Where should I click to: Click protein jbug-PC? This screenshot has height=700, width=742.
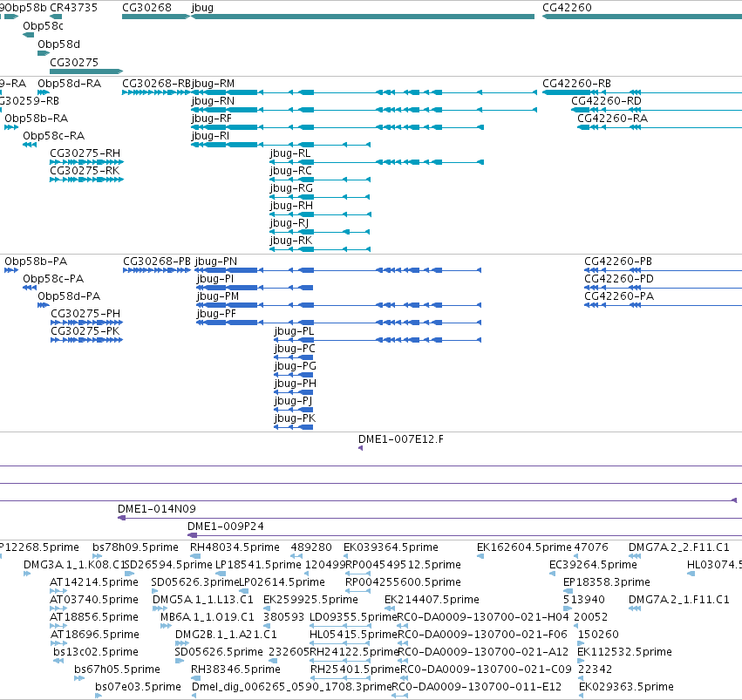coord(294,357)
